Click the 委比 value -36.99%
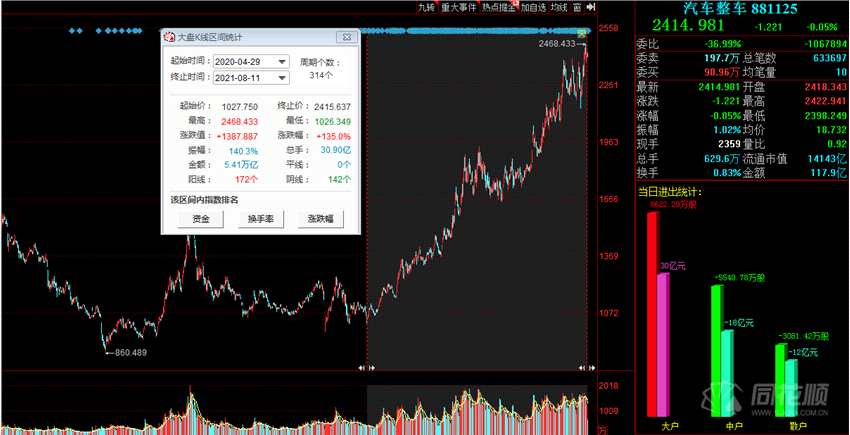The width and height of the screenshot is (850, 435). tap(722, 44)
